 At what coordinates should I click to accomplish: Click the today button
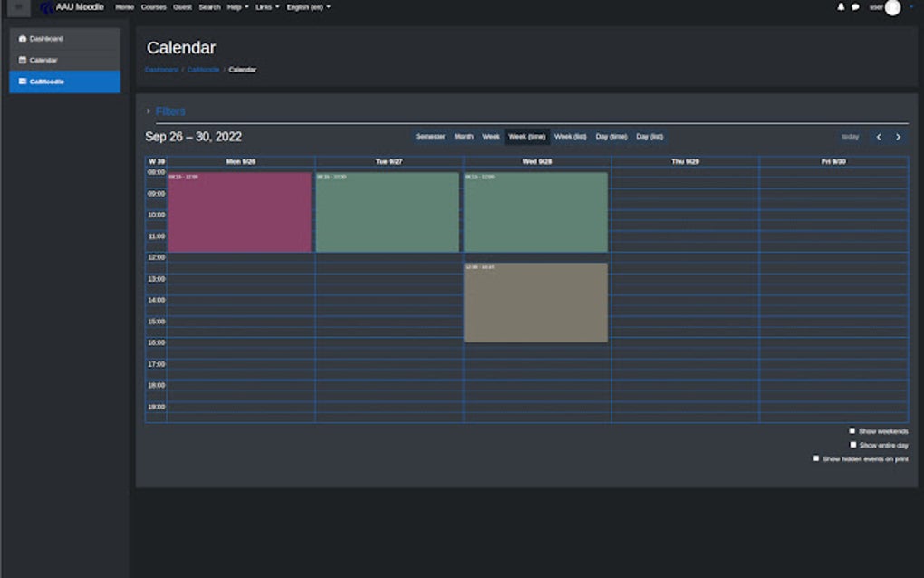pyautogui.click(x=850, y=137)
